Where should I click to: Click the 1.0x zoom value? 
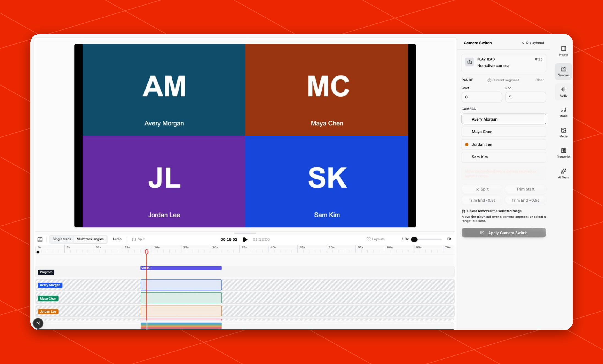(x=405, y=239)
